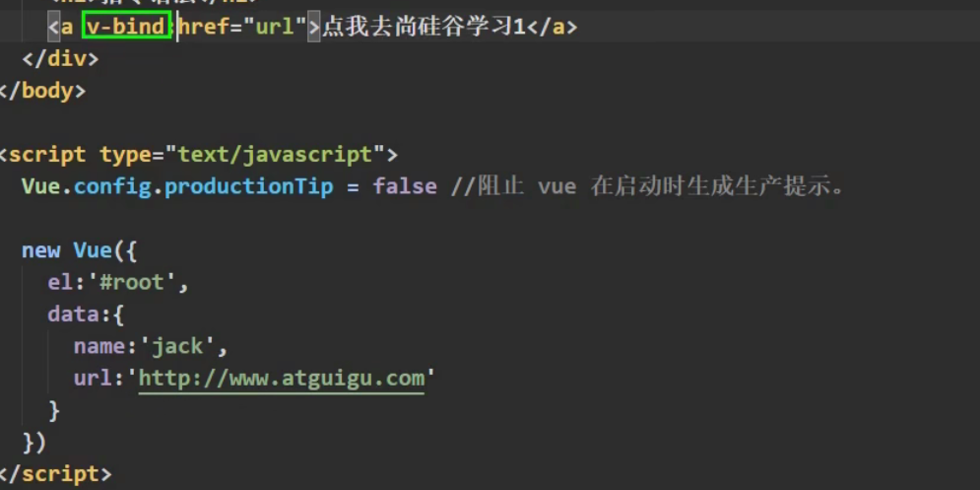The height and width of the screenshot is (490, 980).
Task: Click the anchor text 点我去尚硅谷学习1
Action: [424, 27]
